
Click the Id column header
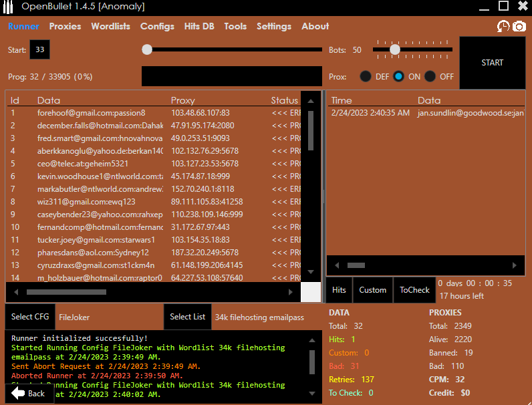pyautogui.click(x=15, y=100)
